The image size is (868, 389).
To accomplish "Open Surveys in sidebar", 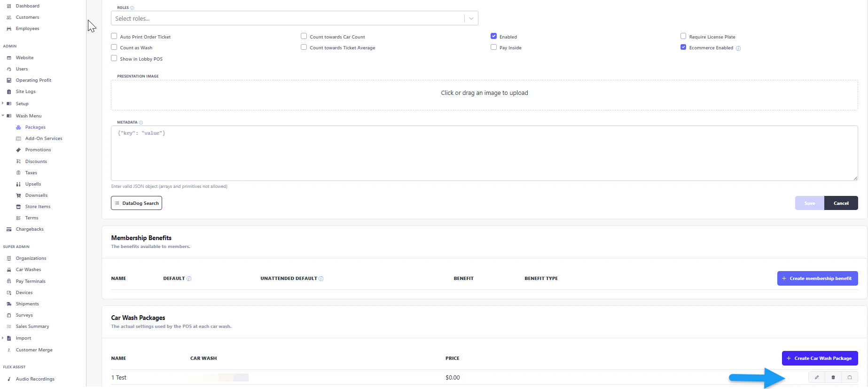I will click(x=24, y=315).
